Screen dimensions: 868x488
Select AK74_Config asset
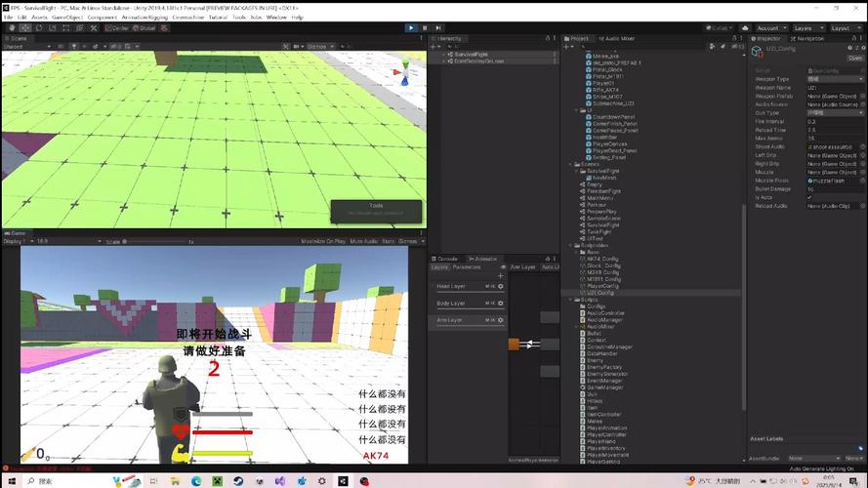[x=601, y=259]
